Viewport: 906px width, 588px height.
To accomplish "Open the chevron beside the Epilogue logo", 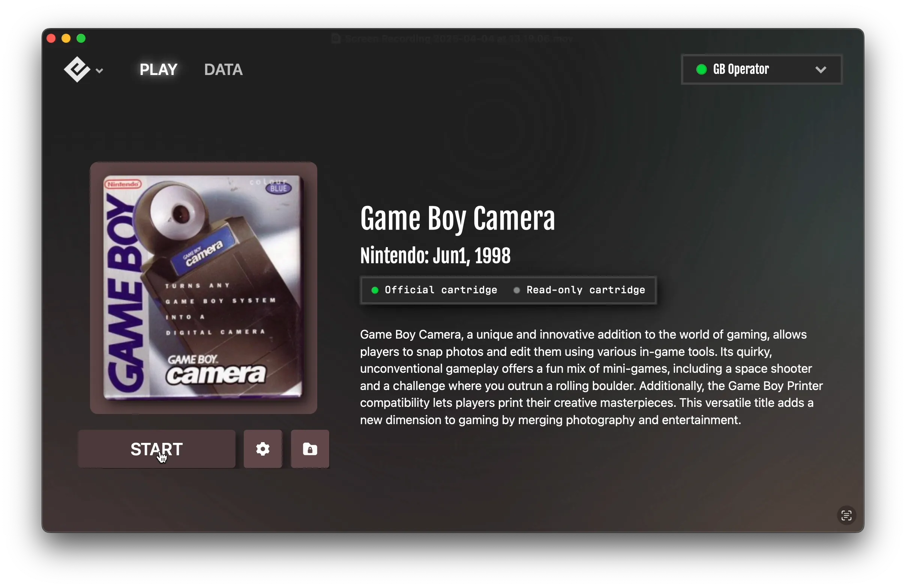I will 100,70.
